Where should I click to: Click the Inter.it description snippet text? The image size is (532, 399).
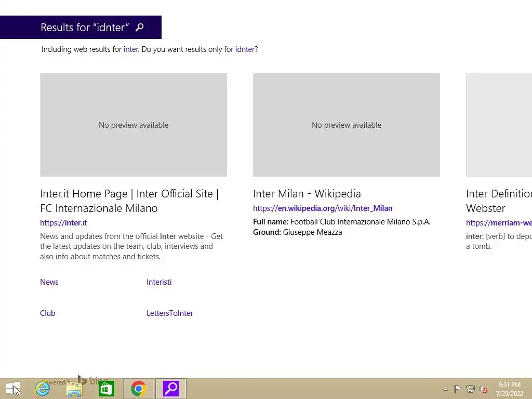pos(131,246)
